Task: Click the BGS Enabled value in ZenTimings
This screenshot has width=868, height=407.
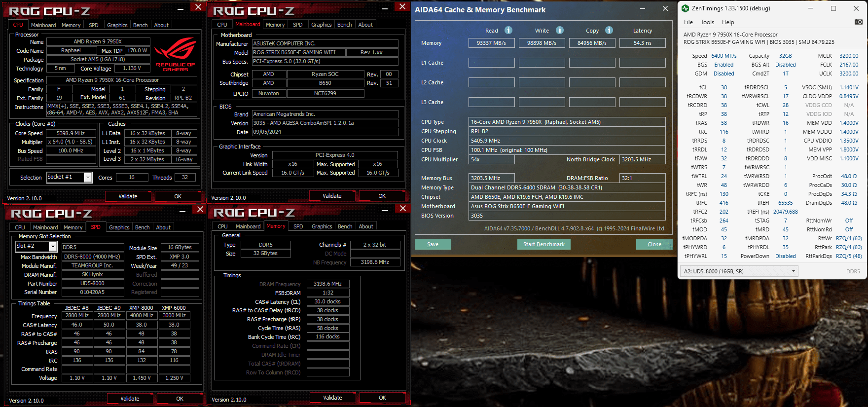Action: coord(724,65)
